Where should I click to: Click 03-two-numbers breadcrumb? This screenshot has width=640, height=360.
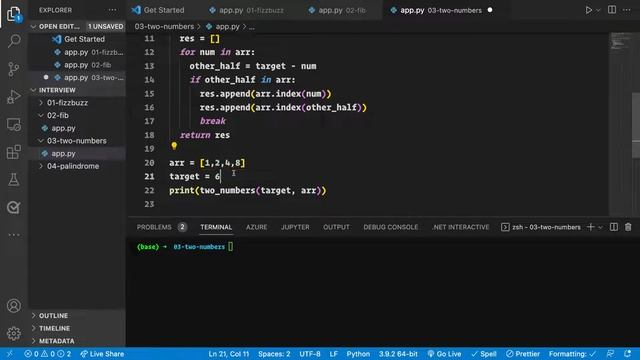[x=164, y=27]
